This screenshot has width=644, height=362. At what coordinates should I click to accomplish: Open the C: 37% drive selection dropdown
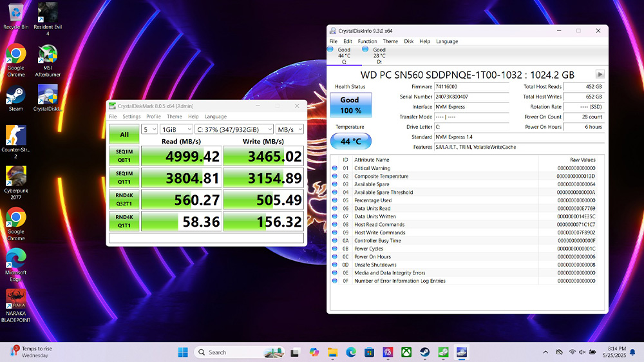tap(234, 129)
